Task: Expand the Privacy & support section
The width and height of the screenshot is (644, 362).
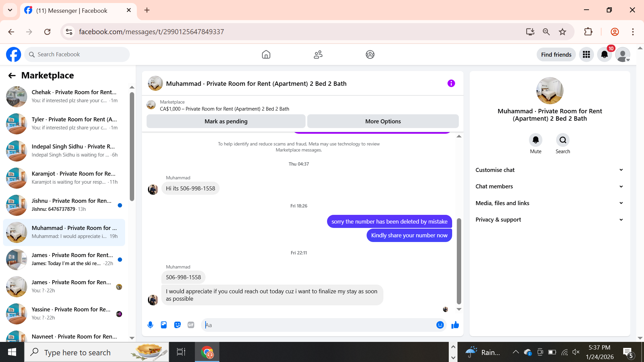Action: (x=549, y=220)
